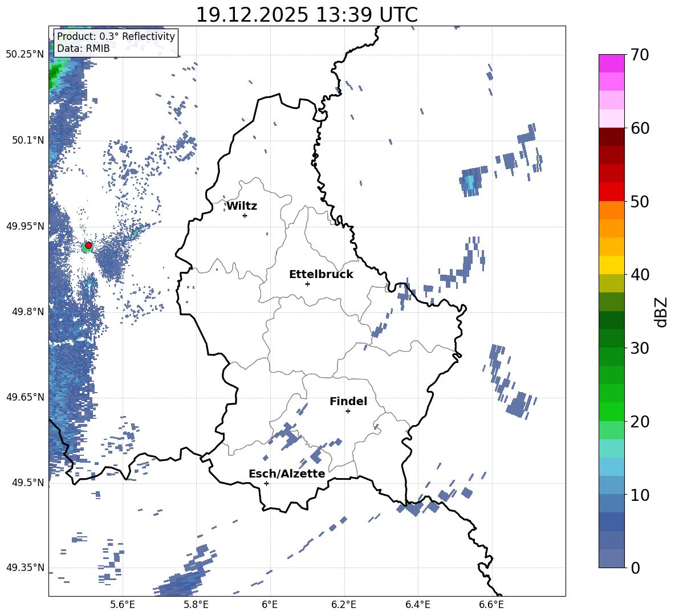The height and width of the screenshot is (616, 675).
Task: Click the dBZ colorbar label
Action: coord(660,312)
